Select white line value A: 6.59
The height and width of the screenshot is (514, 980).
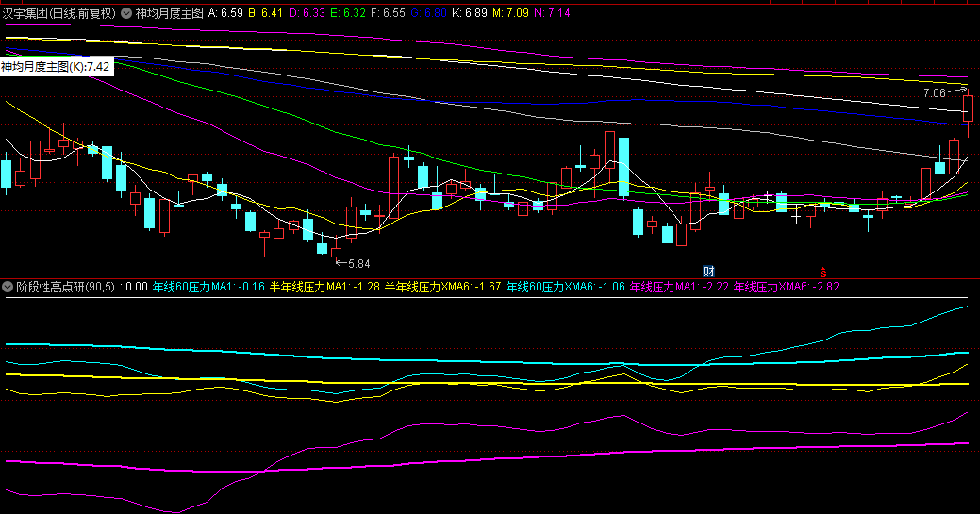point(225,13)
